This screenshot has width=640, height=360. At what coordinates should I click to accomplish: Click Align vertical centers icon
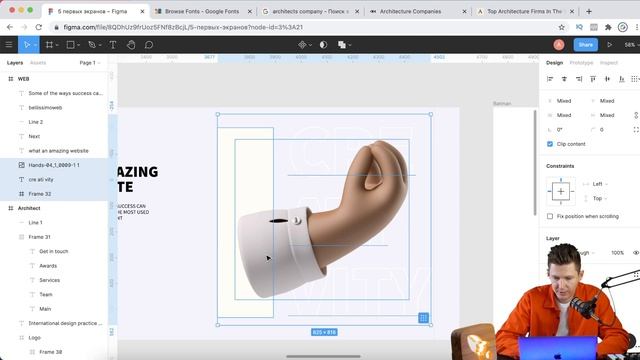(x=607, y=79)
